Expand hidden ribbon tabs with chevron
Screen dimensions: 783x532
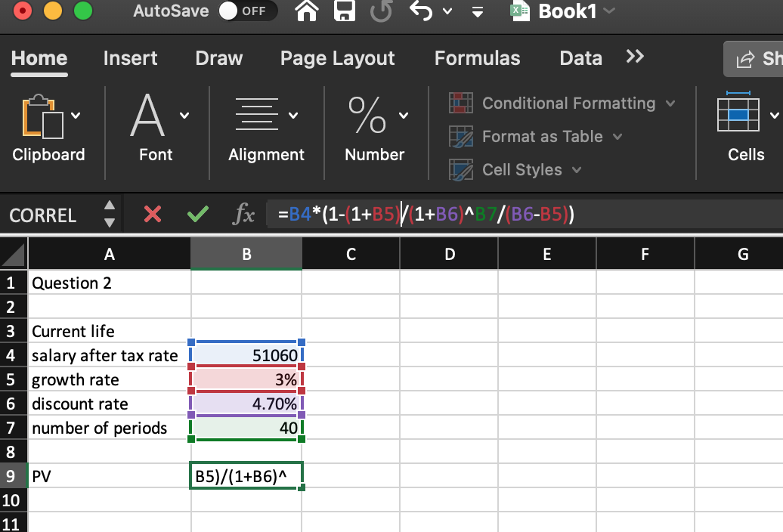[634, 55]
